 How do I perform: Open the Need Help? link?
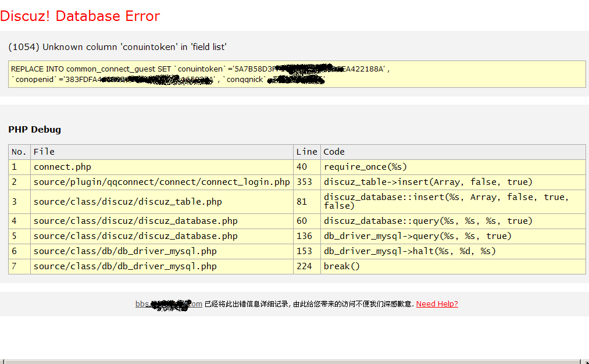pyautogui.click(x=437, y=304)
